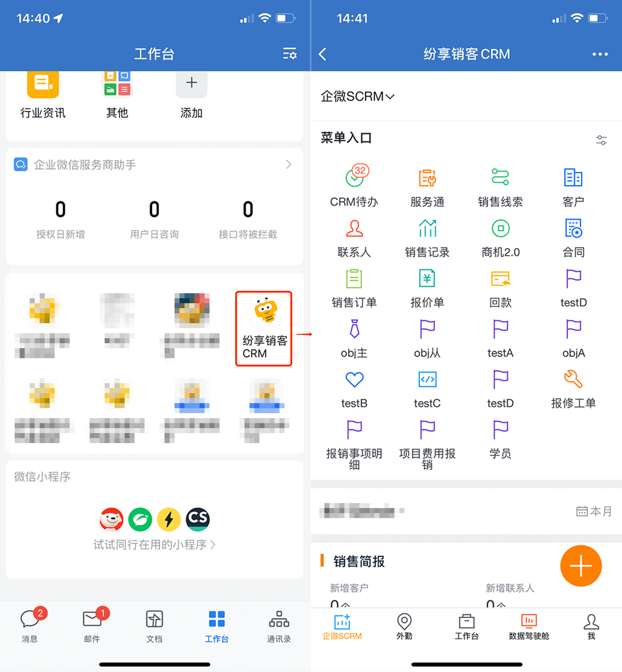Switch to 文档 tab
622x672 pixels.
155,625
